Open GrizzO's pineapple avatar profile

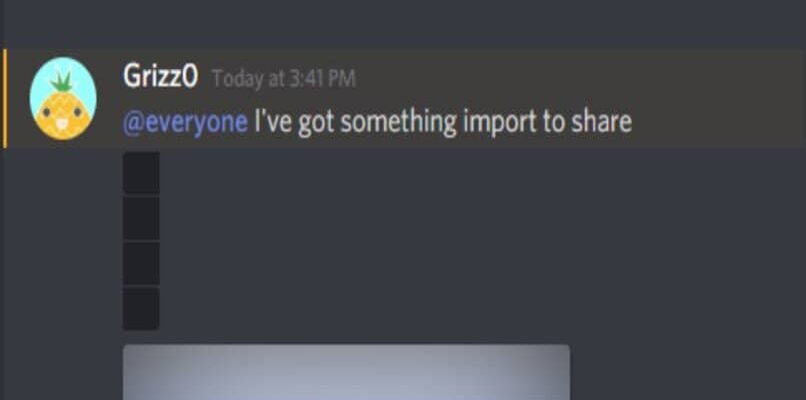(63, 98)
